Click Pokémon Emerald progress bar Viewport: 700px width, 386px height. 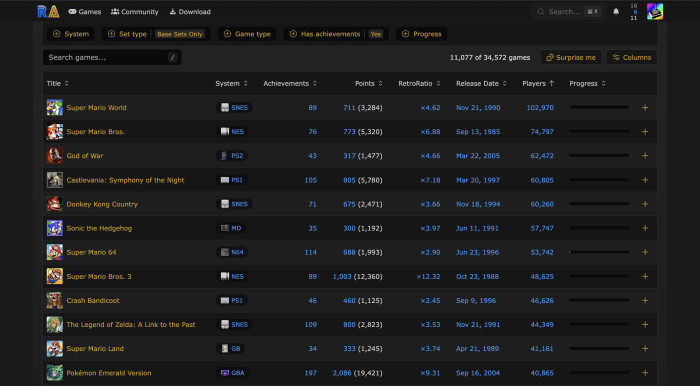pyautogui.click(x=599, y=373)
